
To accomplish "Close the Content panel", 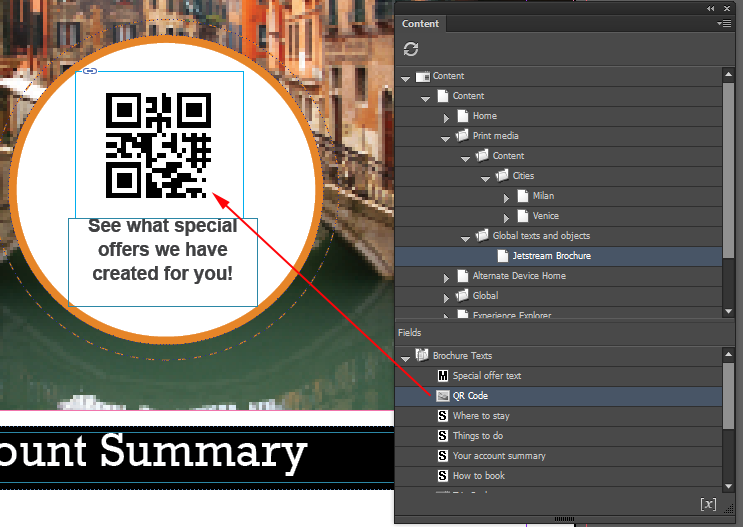I will click(727, 9).
